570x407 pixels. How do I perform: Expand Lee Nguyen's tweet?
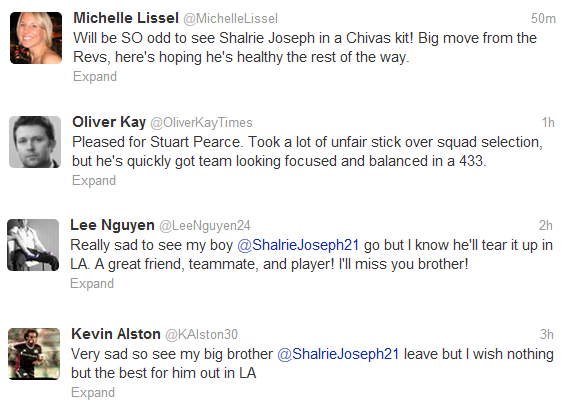click(x=92, y=283)
